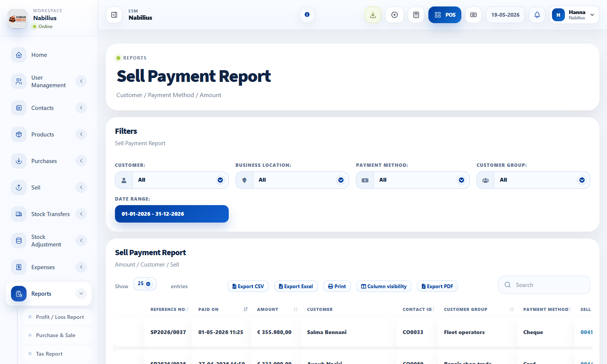Click the Stock Transfers truck icon

[x=19, y=214]
